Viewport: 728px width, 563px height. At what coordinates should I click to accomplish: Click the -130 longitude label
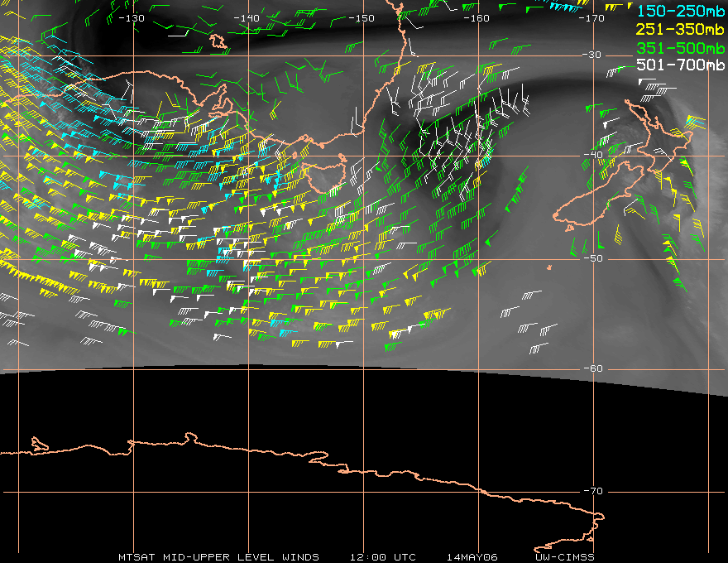(x=132, y=17)
